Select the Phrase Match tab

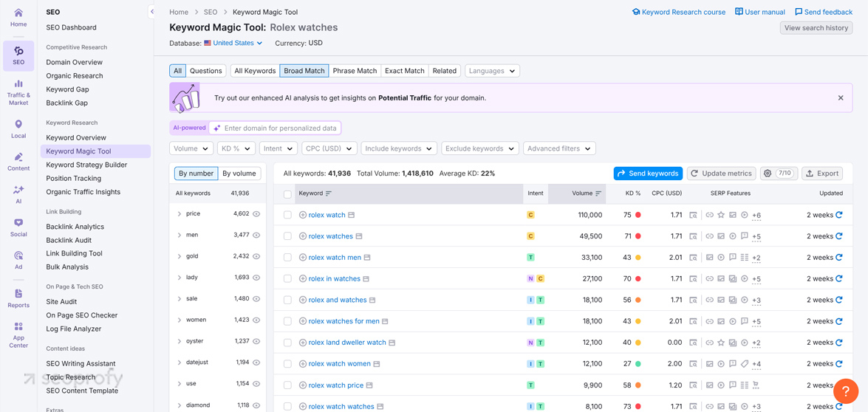pos(355,71)
